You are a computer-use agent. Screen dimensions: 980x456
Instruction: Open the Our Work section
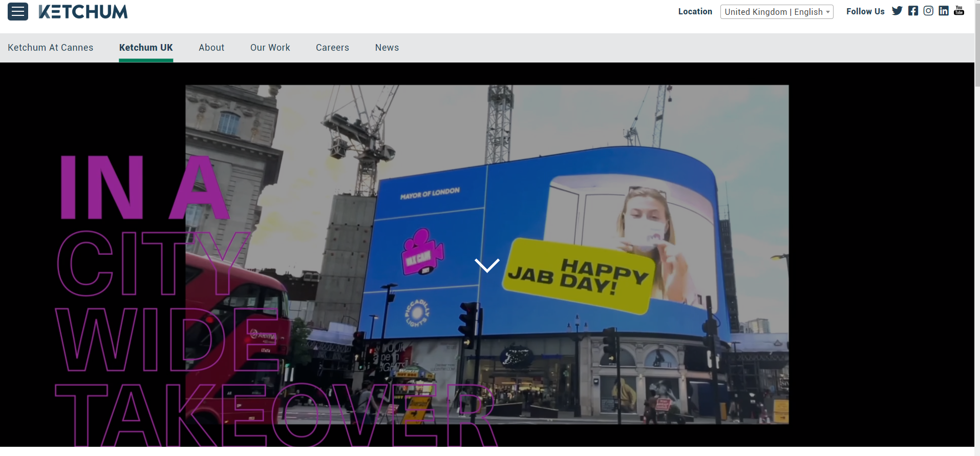[x=270, y=48]
